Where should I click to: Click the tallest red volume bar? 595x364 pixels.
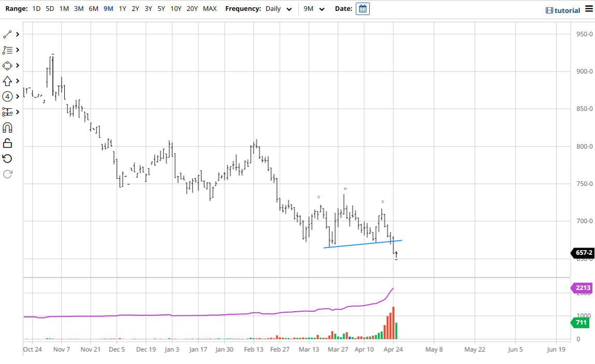coord(394,323)
